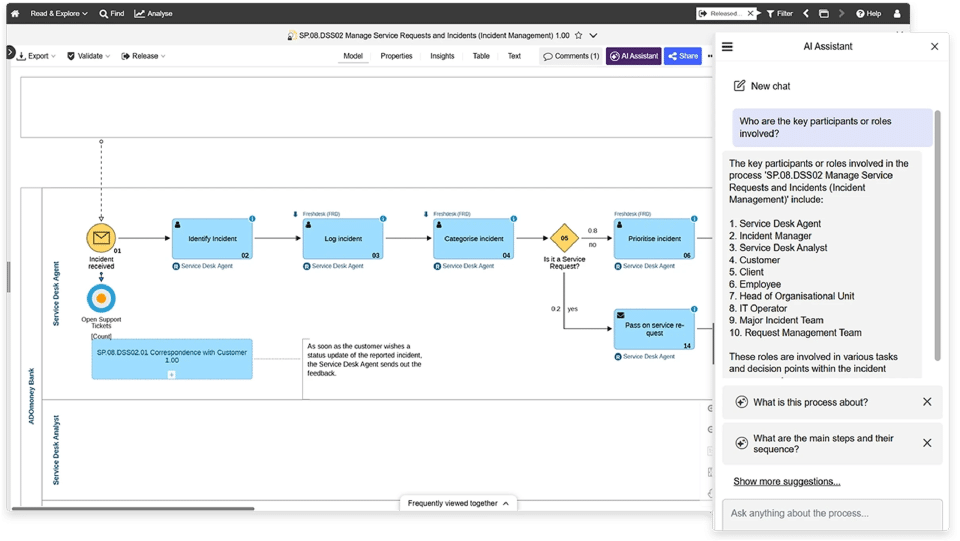Expand the Read & Explore menu
The width and height of the screenshot is (960, 541).
[58, 14]
